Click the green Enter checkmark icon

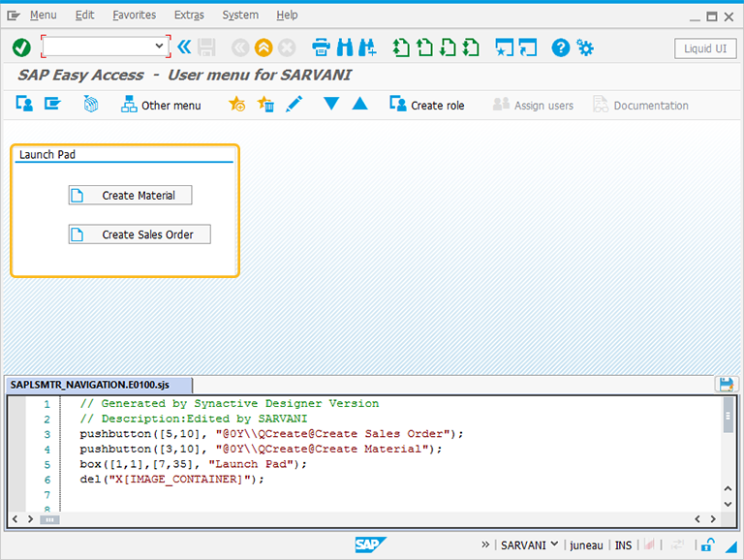21,47
